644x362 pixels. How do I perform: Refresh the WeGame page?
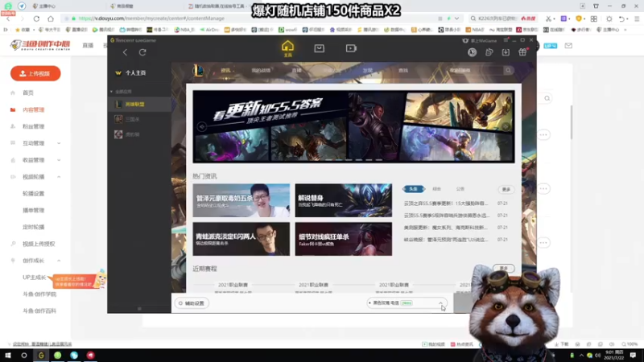click(x=142, y=52)
